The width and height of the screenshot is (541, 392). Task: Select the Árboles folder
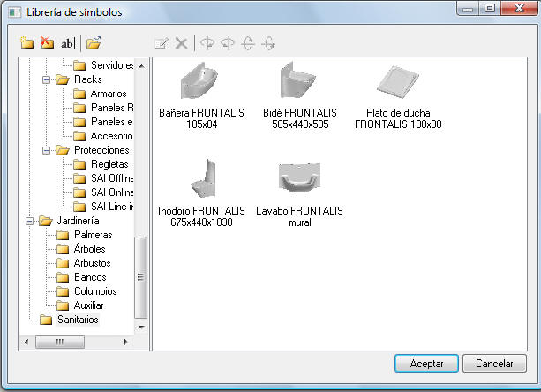(x=81, y=249)
